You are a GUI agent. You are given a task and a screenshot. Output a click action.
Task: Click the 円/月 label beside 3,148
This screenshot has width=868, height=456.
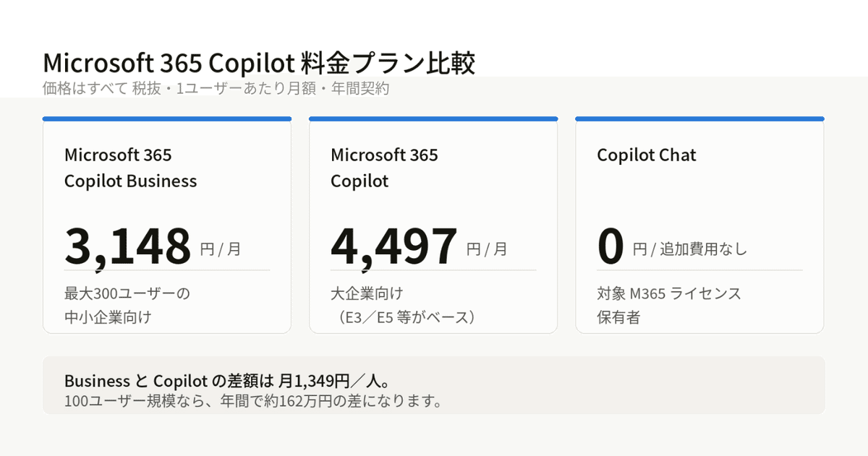click(x=221, y=249)
